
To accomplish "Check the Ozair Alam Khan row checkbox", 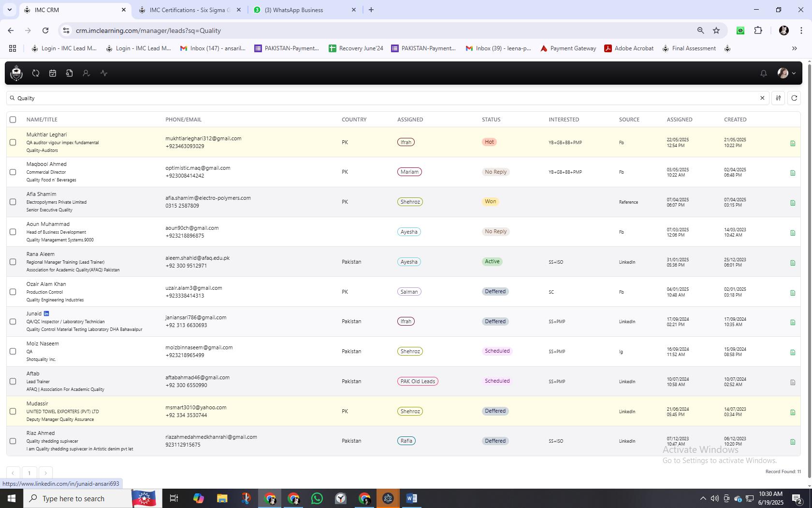I will [13, 292].
